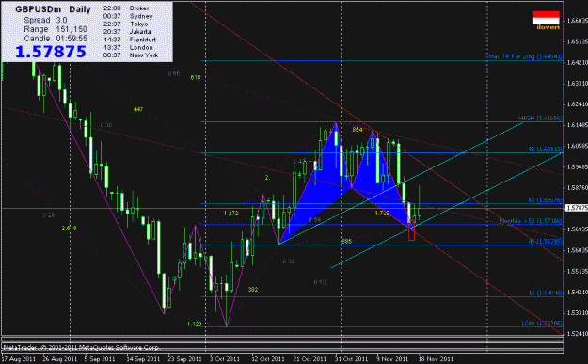Image resolution: width=588 pixels, height=364 pixels.
Task: Click the 382 ratio label
Action: tap(253, 290)
